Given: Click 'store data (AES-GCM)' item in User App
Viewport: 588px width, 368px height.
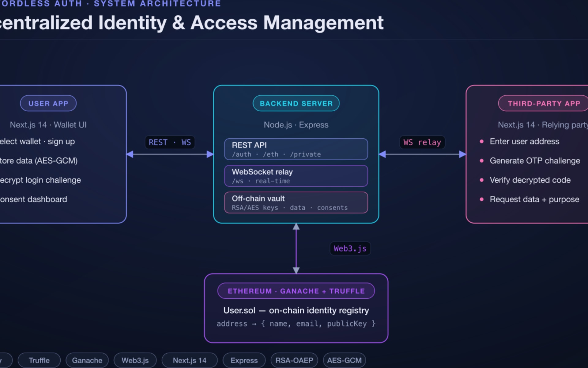Looking at the screenshot, I should tap(39, 161).
